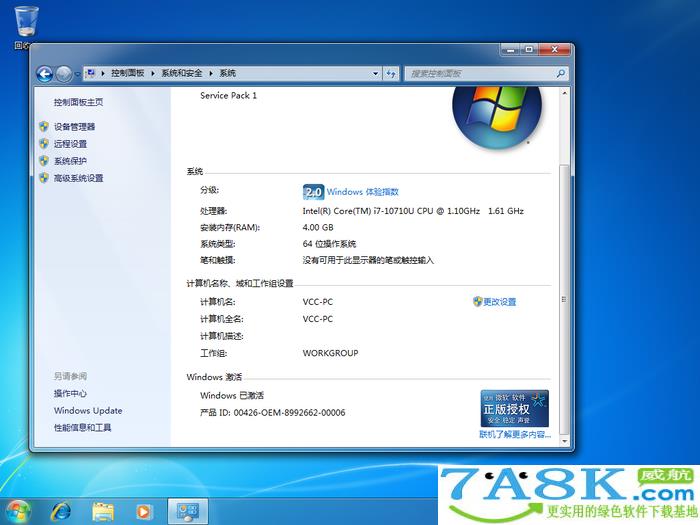The width and height of the screenshot is (700, 525).
Task: Open Windows Update link
Action: pyautogui.click(x=88, y=411)
